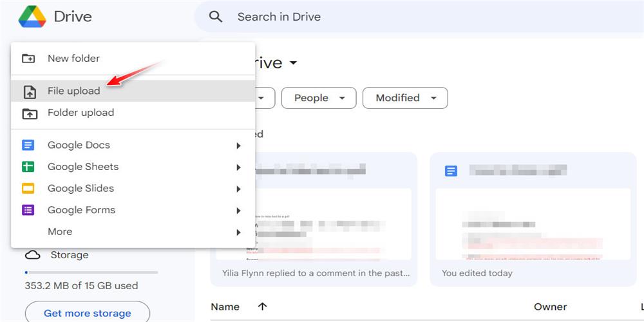The image size is (644, 322).
Task: Click the Name column header
Action: [225, 307]
